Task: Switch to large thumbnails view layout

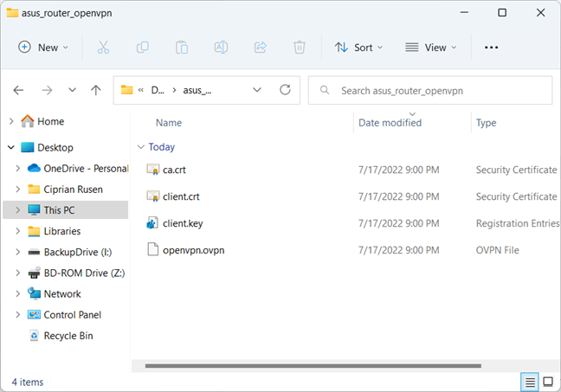Action: tap(548, 382)
